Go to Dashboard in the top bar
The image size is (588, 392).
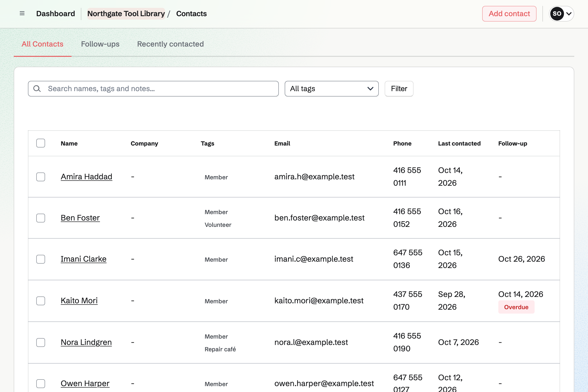(x=56, y=13)
